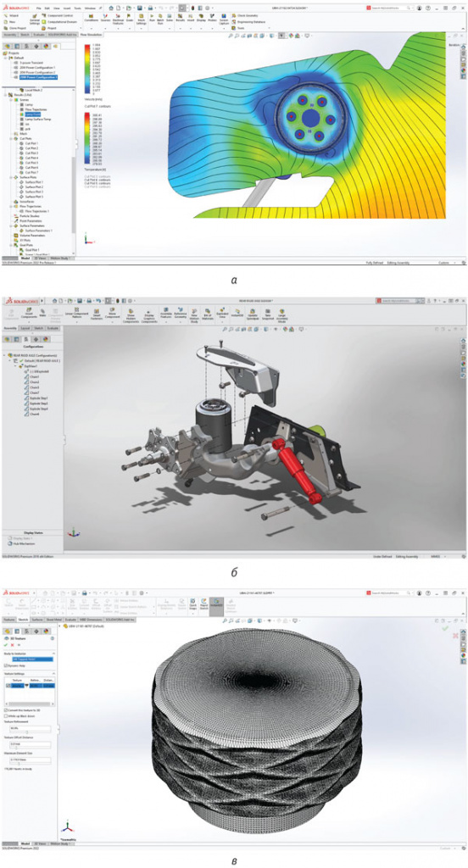Open Engineering Database in Flow Simulation ribbon

(x=248, y=21)
